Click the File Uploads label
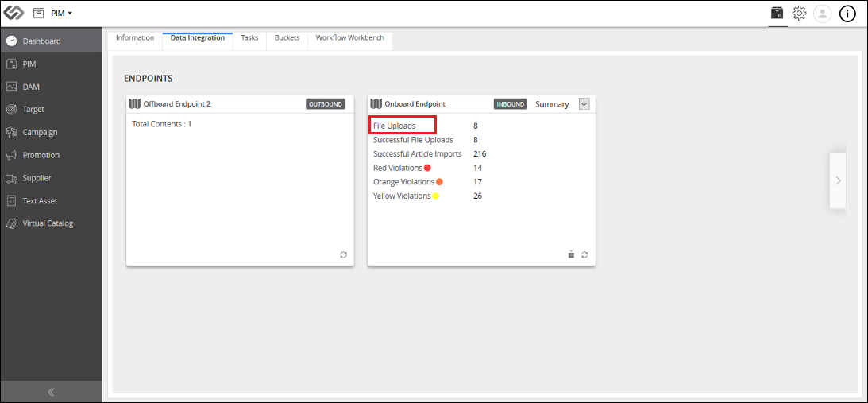The width and height of the screenshot is (868, 403). (394, 126)
